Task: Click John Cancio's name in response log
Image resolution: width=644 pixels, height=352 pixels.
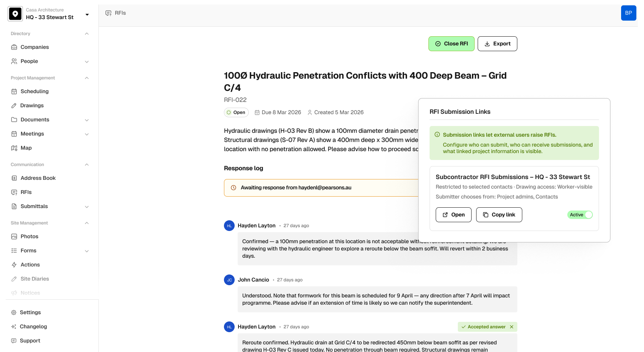Action: pos(253,280)
